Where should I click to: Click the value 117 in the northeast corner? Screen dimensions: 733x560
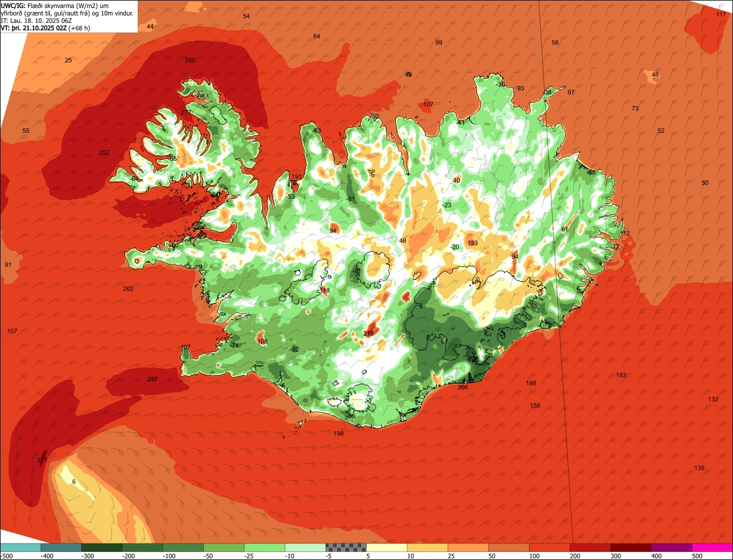pyautogui.click(x=721, y=14)
